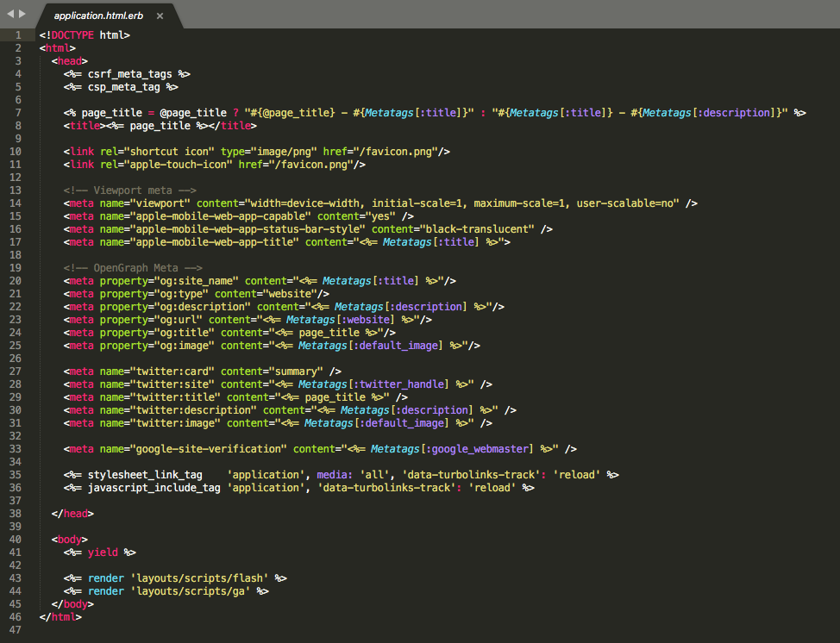Click javascript_include_tag on line 36
840x643 pixels.
pyautogui.click(x=154, y=488)
